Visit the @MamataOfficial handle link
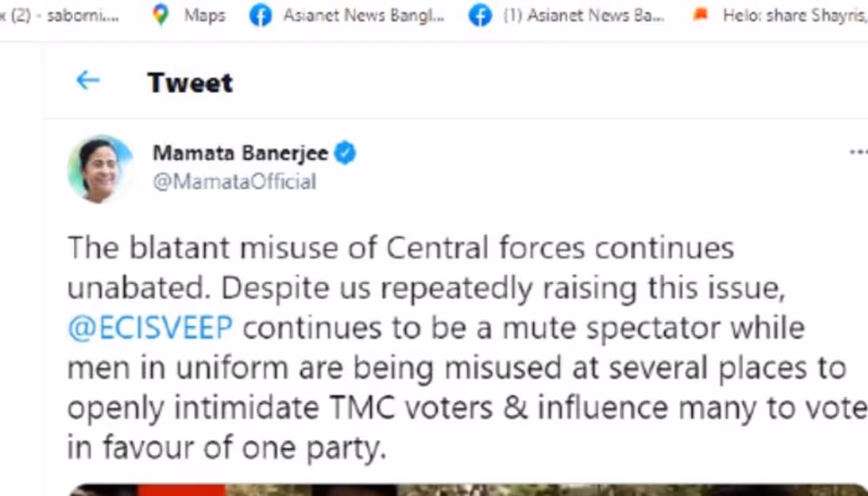The width and height of the screenshot is (868, 496). pyautogui.click(x=234, y=182)
